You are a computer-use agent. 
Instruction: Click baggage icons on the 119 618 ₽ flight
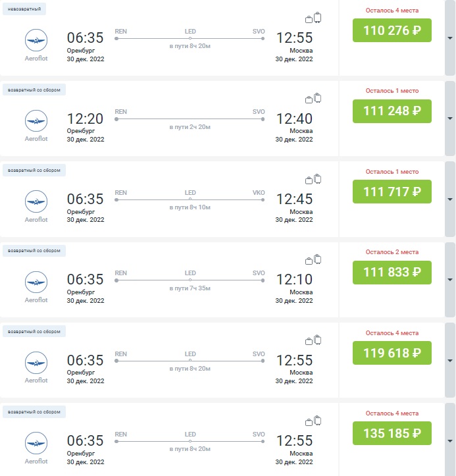point(313,340)
